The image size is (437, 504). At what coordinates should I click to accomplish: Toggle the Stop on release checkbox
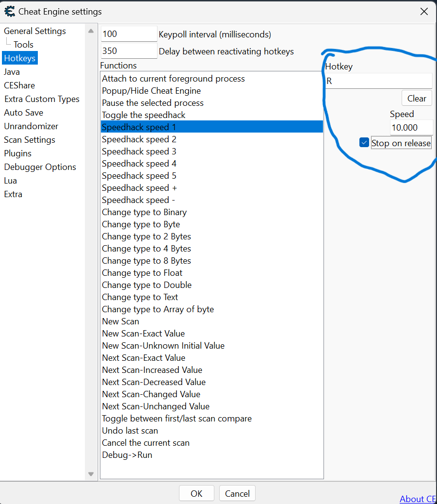(364, 143)
